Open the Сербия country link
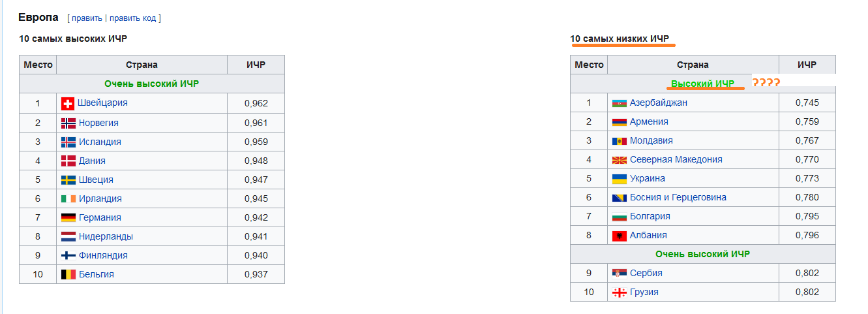 click(646, 273)
